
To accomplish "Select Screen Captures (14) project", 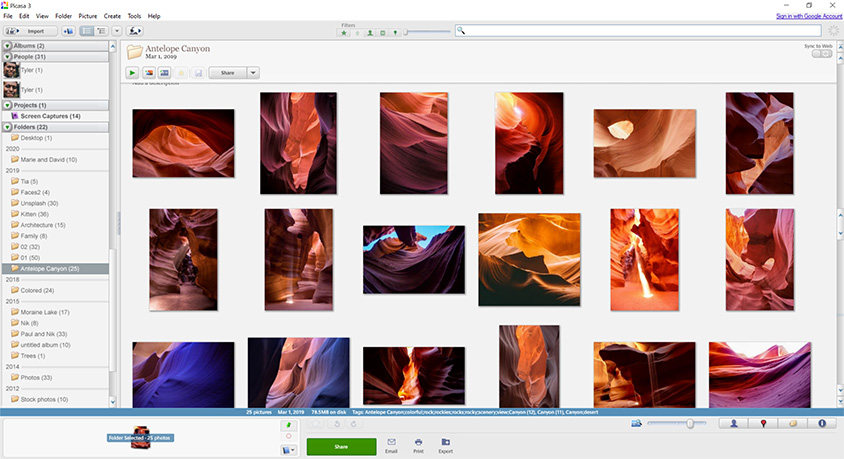I will coord(50,116).
